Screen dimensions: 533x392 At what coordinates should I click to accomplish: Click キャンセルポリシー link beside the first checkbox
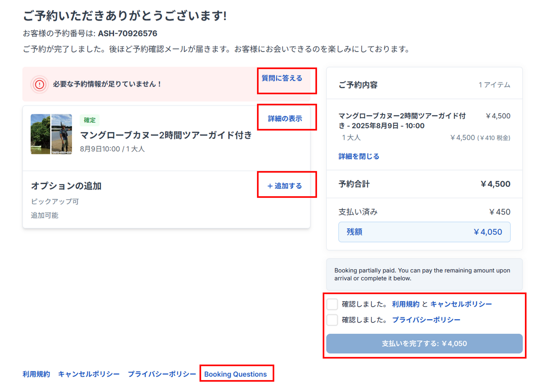point(461,304)
